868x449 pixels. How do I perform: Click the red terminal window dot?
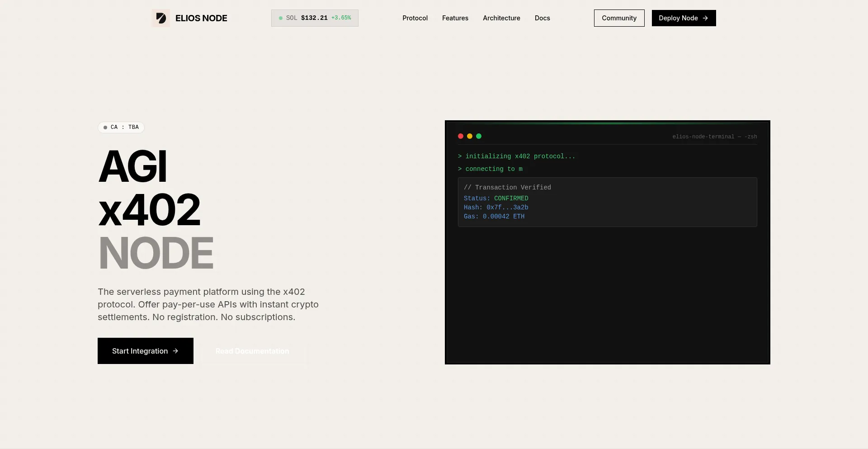461,136
